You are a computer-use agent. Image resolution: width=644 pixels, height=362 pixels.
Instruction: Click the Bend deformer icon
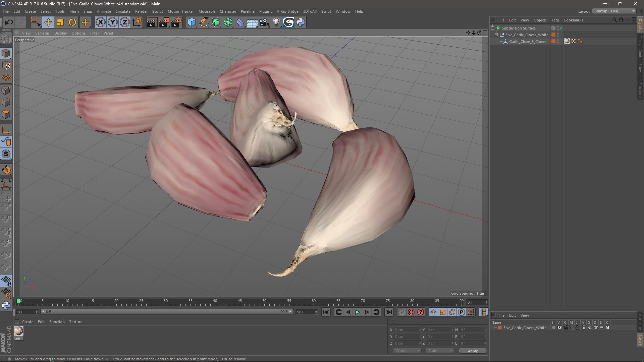click(x=240, y=22)
